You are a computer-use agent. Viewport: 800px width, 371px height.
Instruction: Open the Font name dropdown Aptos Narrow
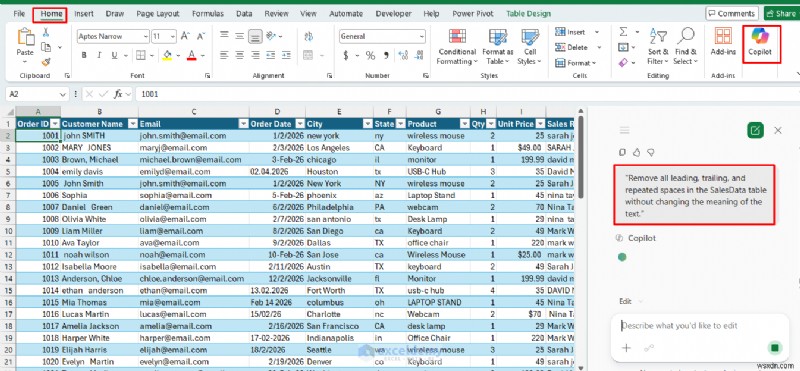click(145, 36)
